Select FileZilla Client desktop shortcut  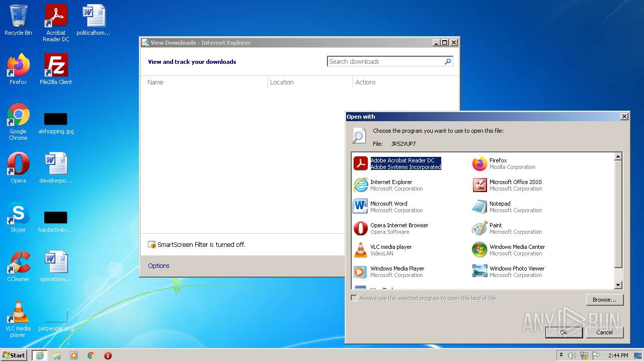[x=56, y=69]
